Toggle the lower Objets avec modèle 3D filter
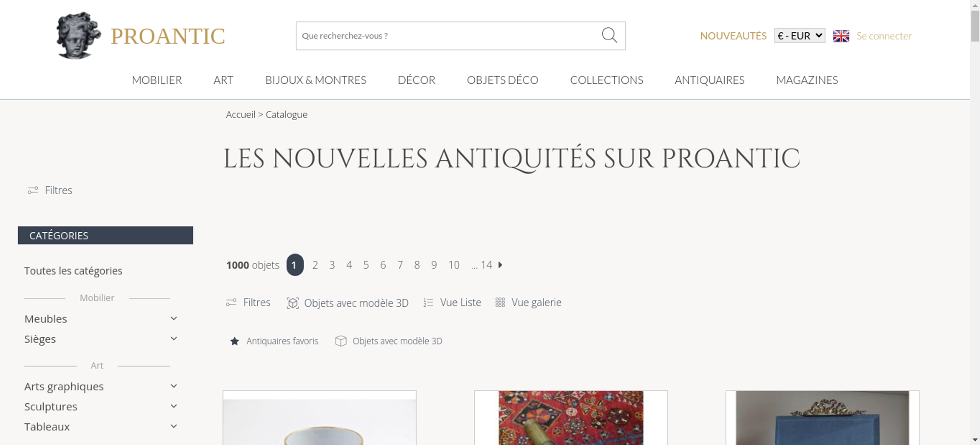 tap(389, 341)
